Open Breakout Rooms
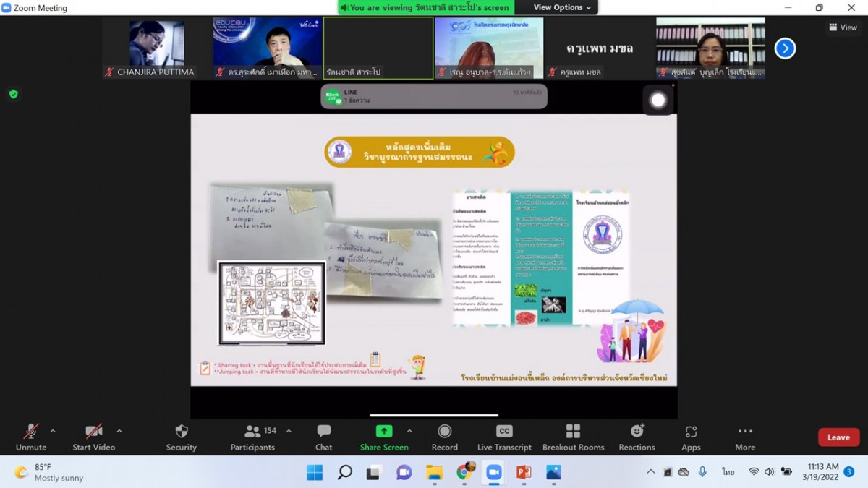868x488 pixels. click(573, 437)
